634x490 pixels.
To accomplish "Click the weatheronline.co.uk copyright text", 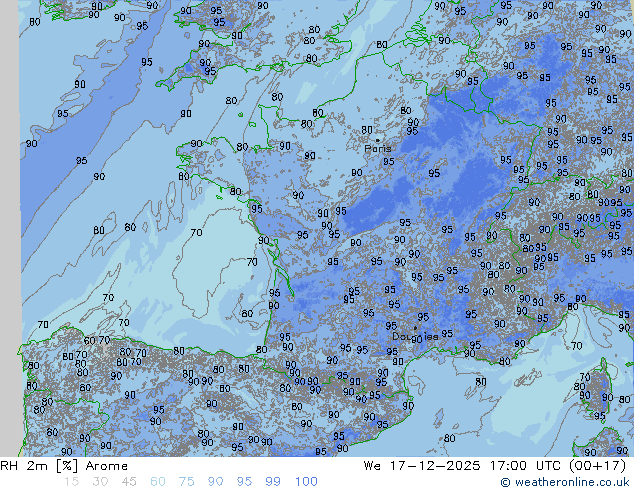I will pyautogui.click(x=565, y=482).
